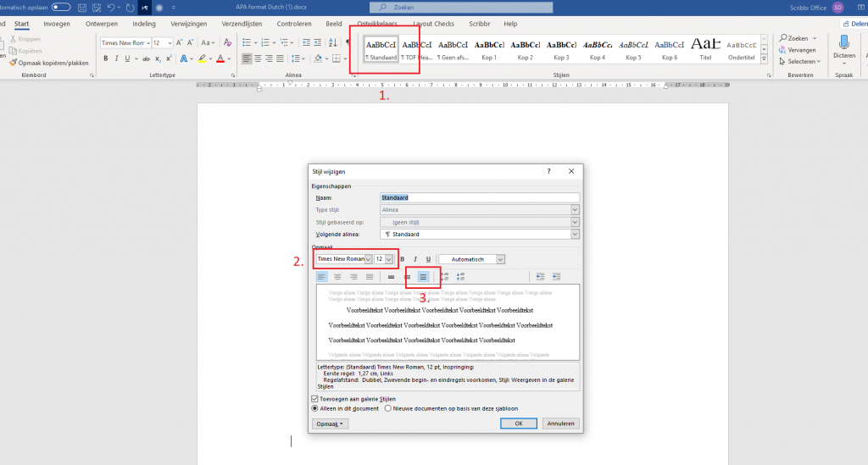Image resolution: width=868 pixels, height=465 pixels.
Task: Justify text via ribbon alignment icon
Action: tap(280, 58)
